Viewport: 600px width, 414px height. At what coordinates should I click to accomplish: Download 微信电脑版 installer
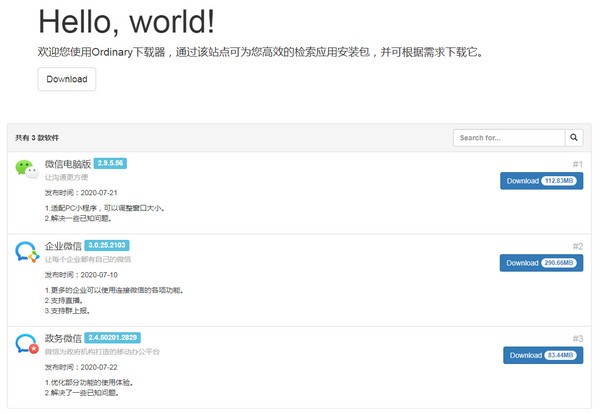[541, 181]
